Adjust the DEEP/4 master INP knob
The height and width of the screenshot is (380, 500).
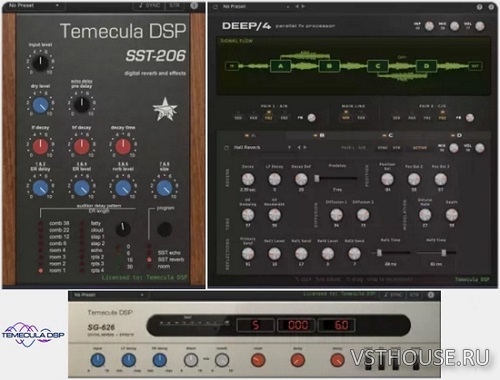[x=429, y=26]
